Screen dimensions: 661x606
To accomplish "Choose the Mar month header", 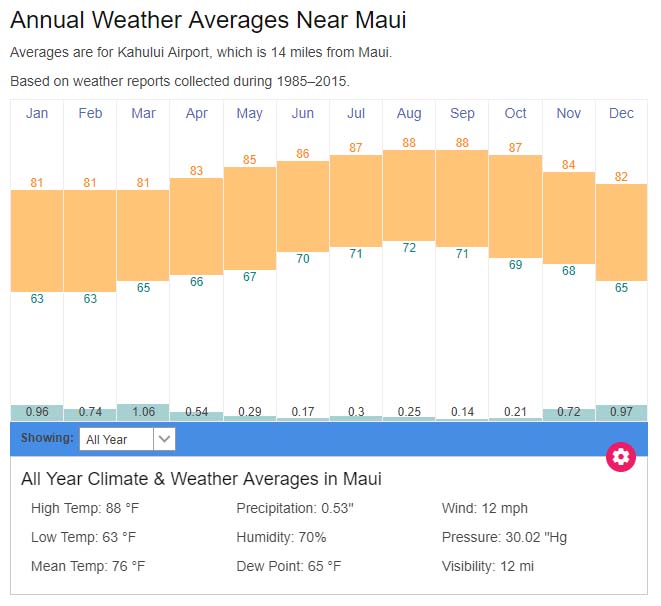I will click(143, 113).
